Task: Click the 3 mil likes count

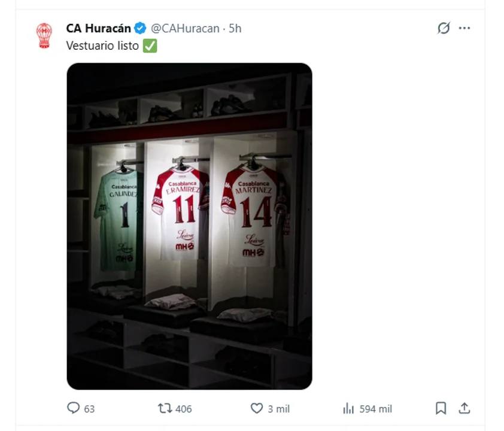Action: (278, 409)
